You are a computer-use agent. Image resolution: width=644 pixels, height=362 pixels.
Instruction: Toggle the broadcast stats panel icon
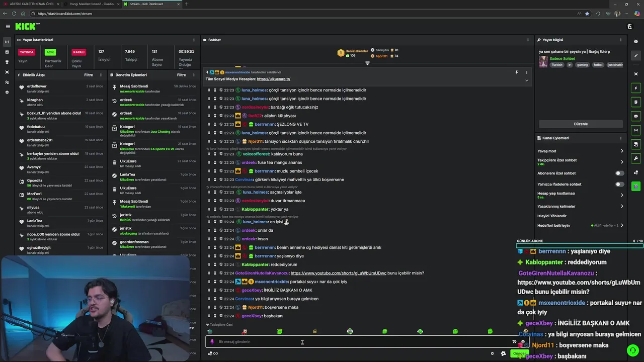(x=636, y=130)
